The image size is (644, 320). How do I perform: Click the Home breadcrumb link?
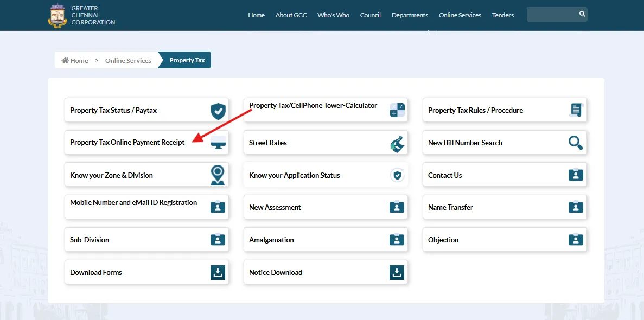pyautogui.click(x=75, y=61)
